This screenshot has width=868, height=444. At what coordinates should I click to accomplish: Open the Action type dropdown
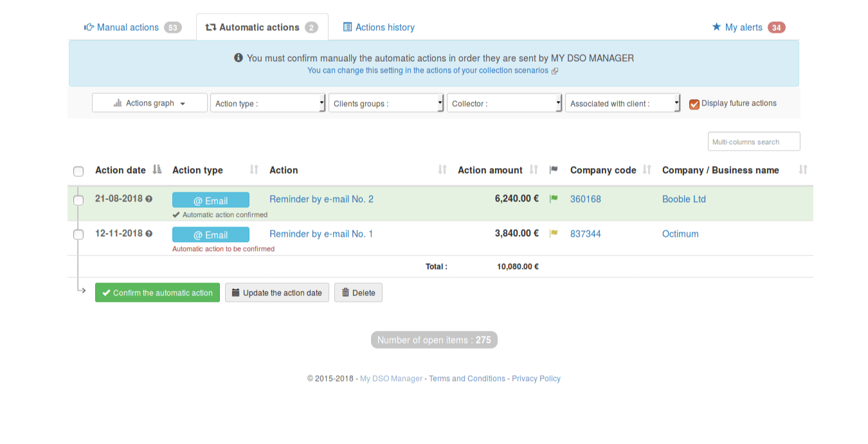(267, 104)
